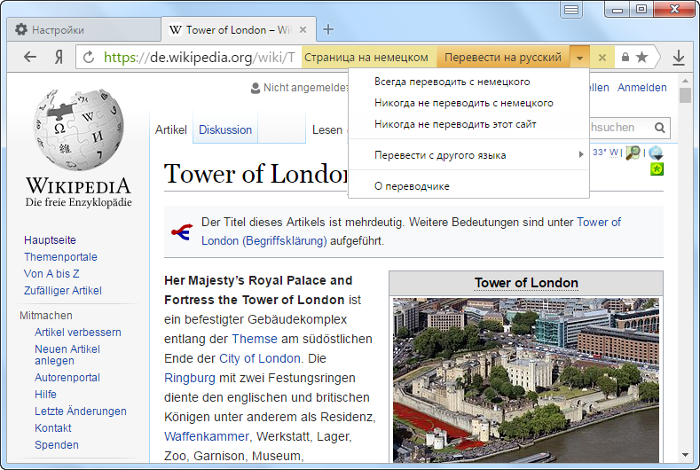This screenshot has height=470, width=700.
Task: Open downloads with the arrow icon
Action: pos(679,57)
